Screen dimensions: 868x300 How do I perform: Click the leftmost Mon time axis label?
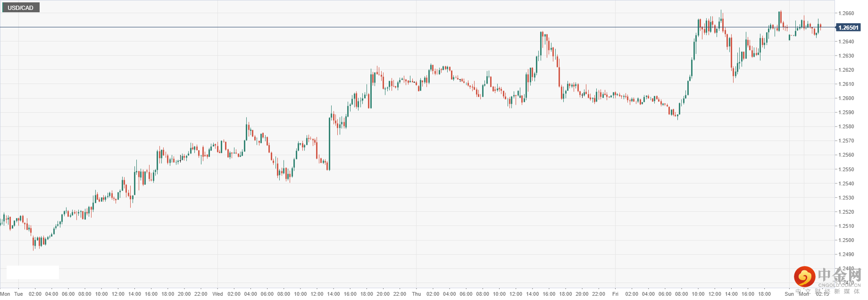point(5,294)
